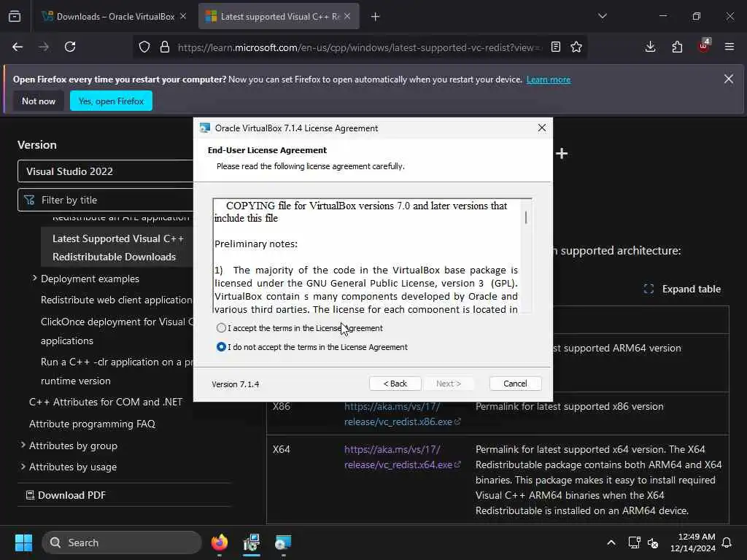The image size is (747, 560).
Task: Open the uBlock Origin extension icon
Action: coord(704,46)
